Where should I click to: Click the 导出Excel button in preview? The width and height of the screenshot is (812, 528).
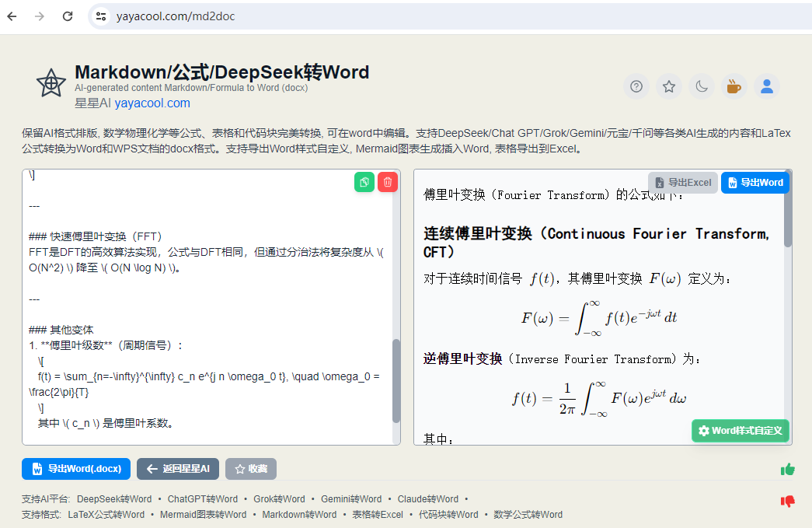683,183
